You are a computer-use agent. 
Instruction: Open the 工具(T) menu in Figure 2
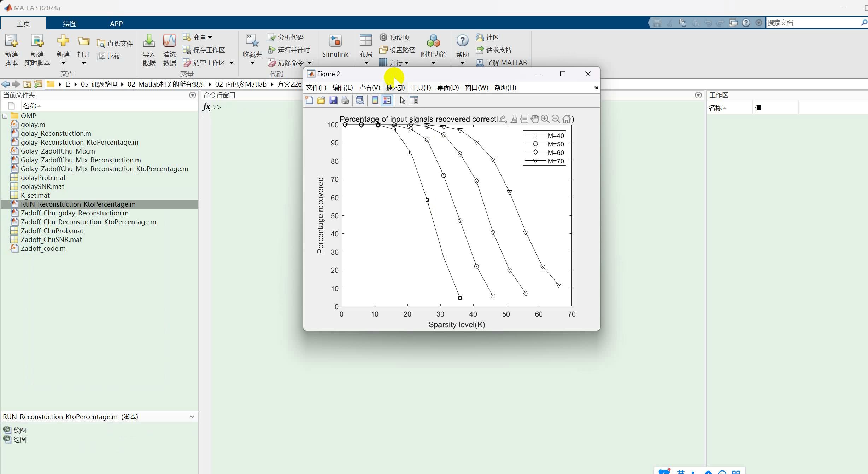tap(421, 87)
